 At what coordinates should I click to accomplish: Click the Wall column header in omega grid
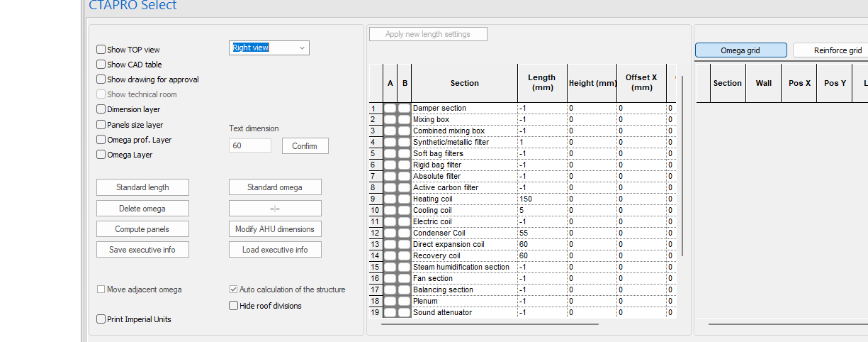pos(763,83)
